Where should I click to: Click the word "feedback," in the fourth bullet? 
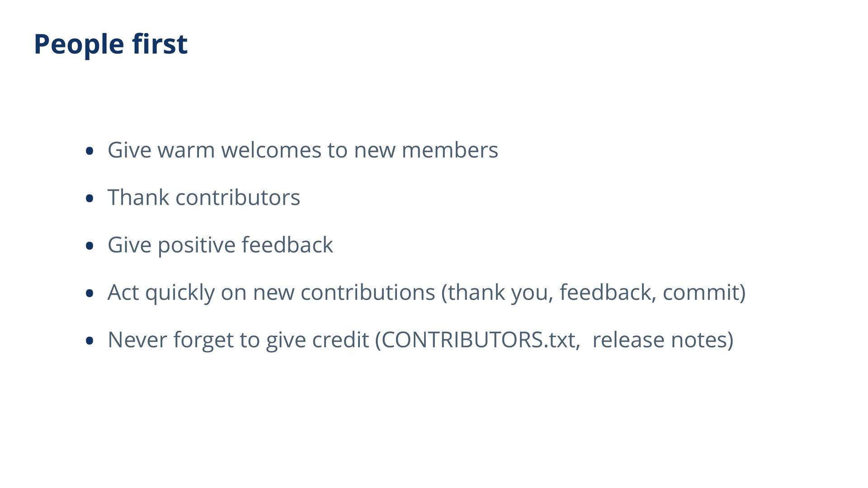608,292
